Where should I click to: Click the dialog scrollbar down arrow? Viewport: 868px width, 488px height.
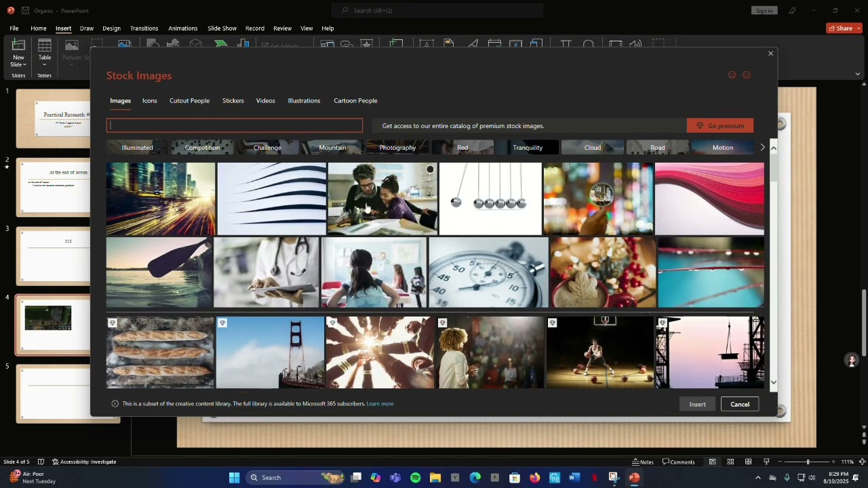point(774,382)
